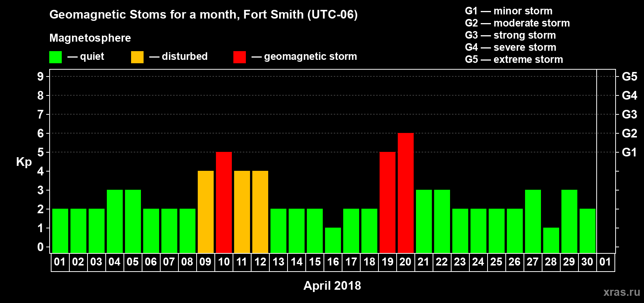Click the 'Kp' axis label
This screenshot has width=644, height=303.
pyautogui.click(x=24, y=162)
